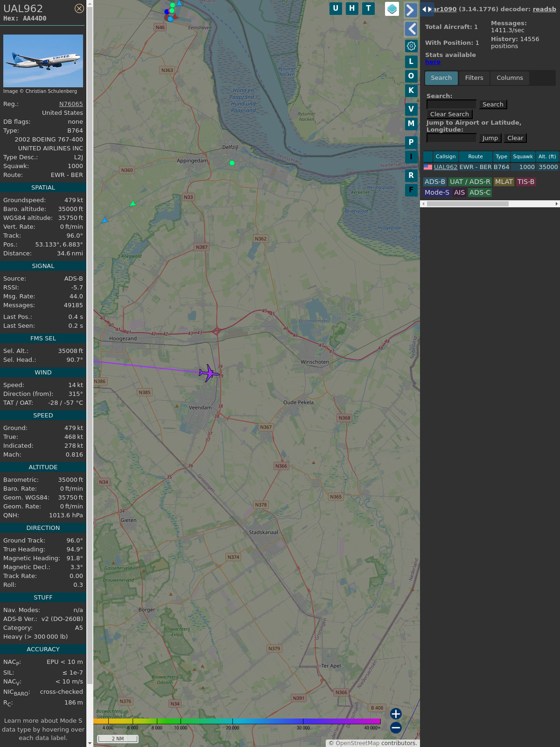Sort table by Alt. (ft) column
The height and width of the screenshot is (747, 560).
click(x=547, y=156)
